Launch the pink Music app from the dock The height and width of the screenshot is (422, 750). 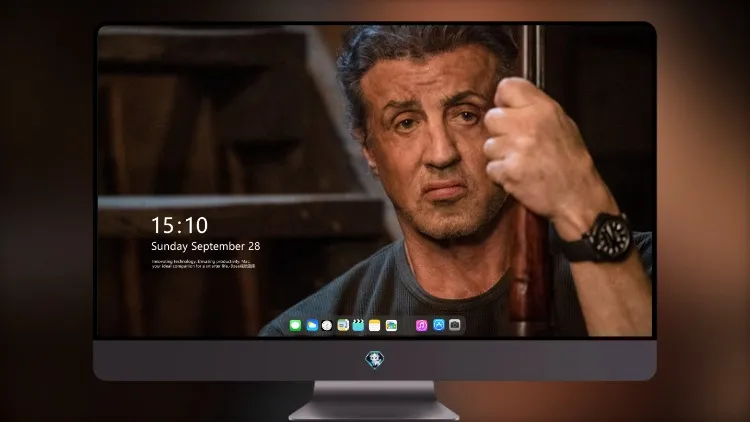click(421, 325)
